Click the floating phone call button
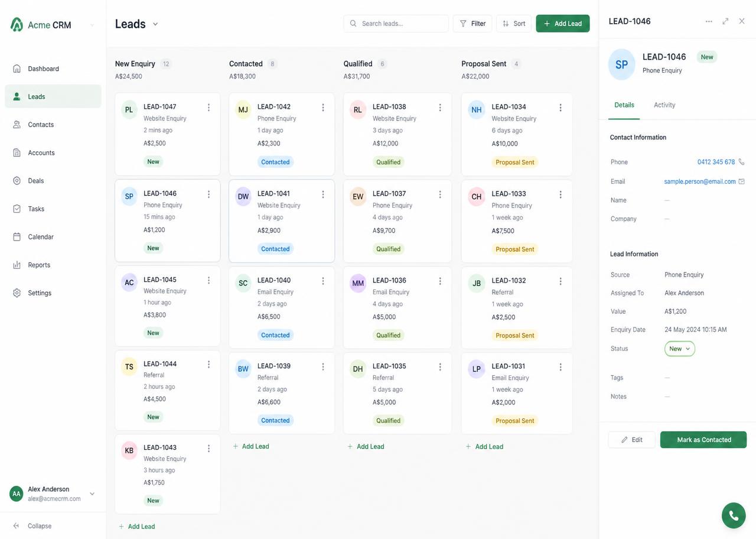This screenshot has width=756, height=539. tap(734, 515)
